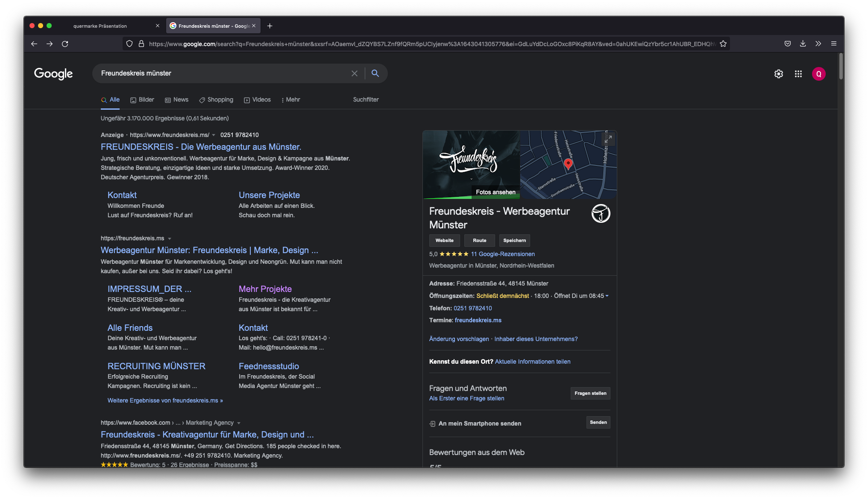This screenshot has height=499, width=868.
Task: Open Google settings gear icon
Action: tap(778, 74)
